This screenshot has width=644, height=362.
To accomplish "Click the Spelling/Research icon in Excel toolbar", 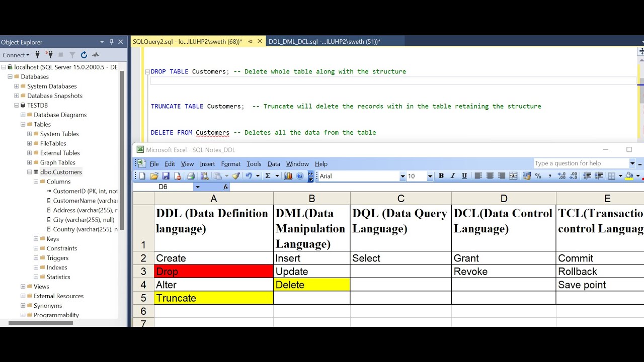I will point(204,176).
